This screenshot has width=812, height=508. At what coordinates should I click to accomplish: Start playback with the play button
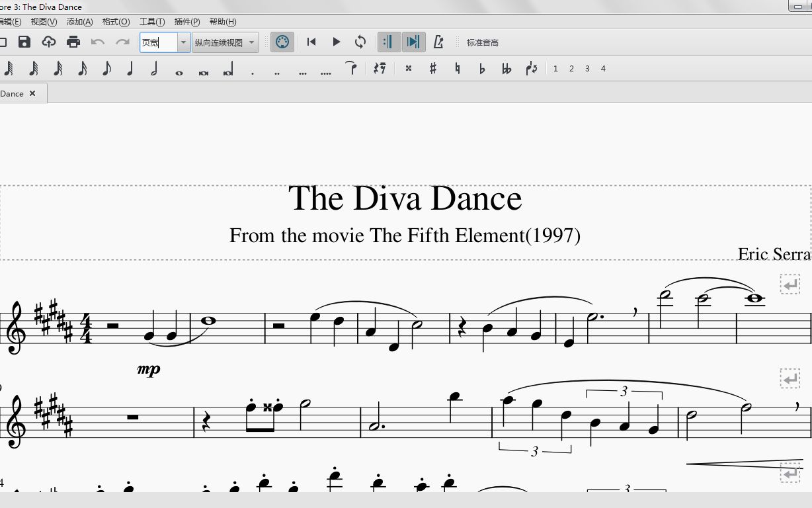coord(336,42)
